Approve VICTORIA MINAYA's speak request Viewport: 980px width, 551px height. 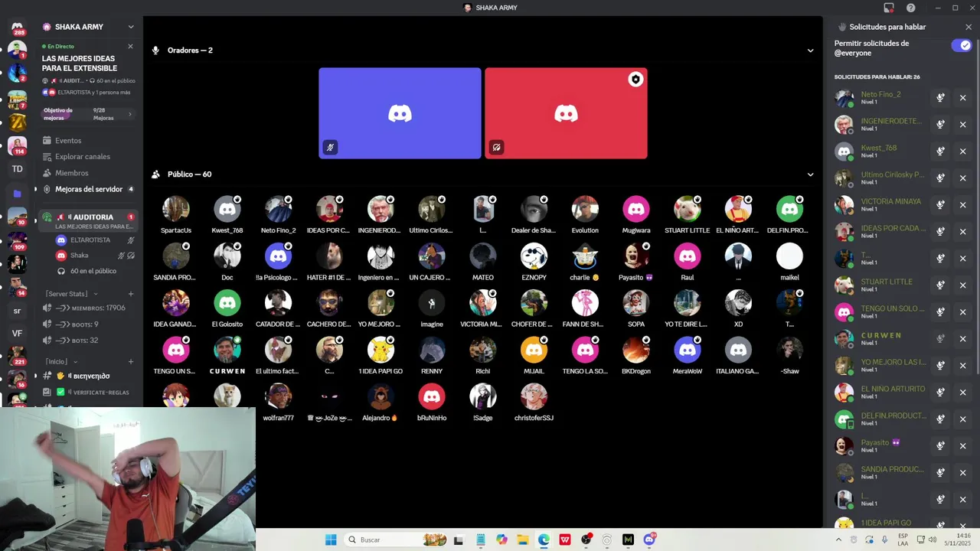tap(940, 205)
